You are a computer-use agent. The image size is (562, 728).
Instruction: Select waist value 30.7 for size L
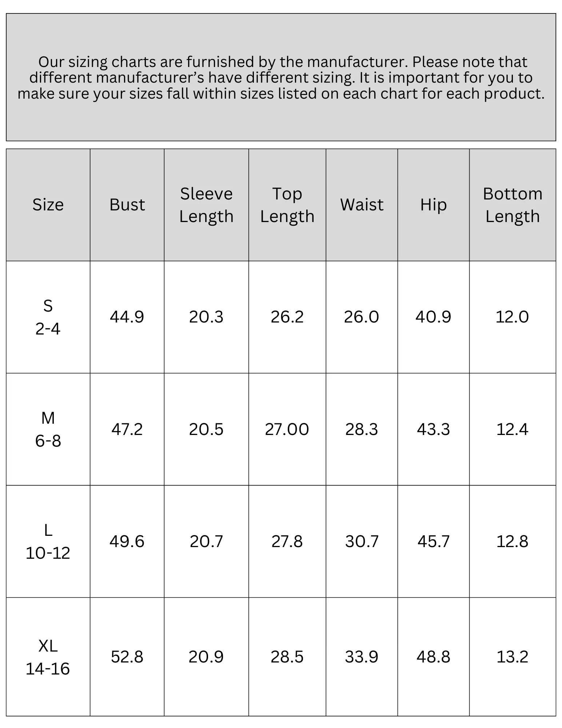[x=362, y=541]
